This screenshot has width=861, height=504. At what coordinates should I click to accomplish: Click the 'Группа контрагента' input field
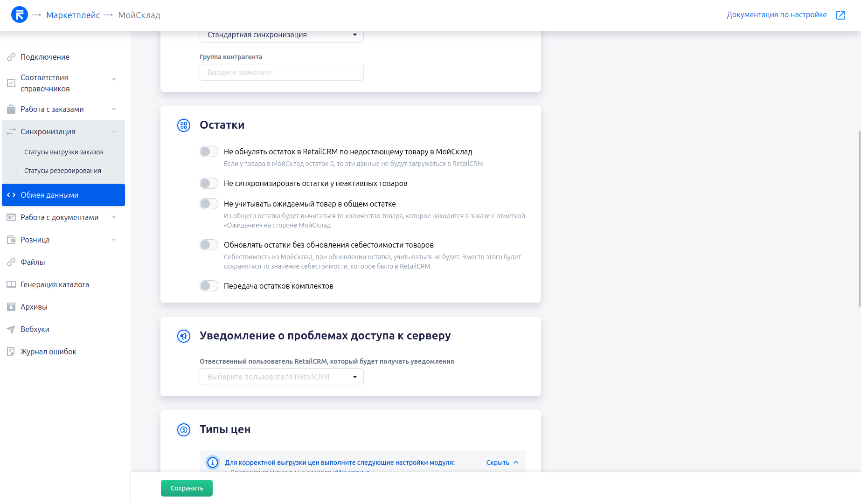pyautogui.click(x=281, y=73)
